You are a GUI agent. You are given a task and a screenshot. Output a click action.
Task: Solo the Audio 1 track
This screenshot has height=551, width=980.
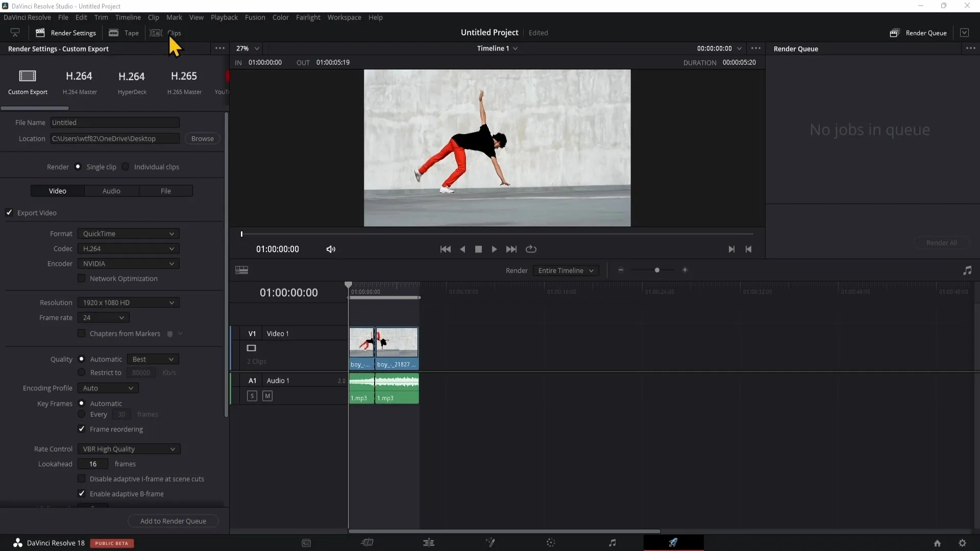pyautogui.click(x=252, y=396)
